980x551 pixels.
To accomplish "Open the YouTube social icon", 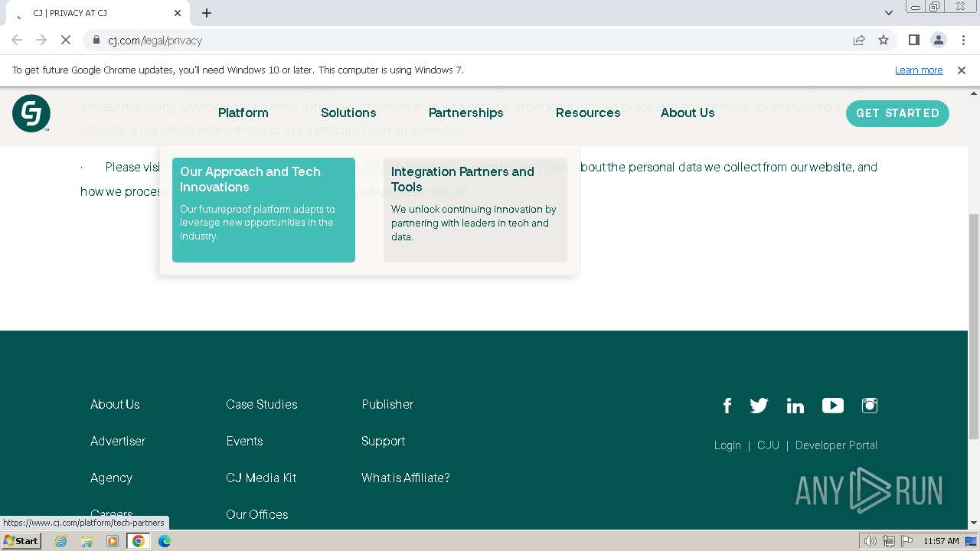I will (833, 406).
